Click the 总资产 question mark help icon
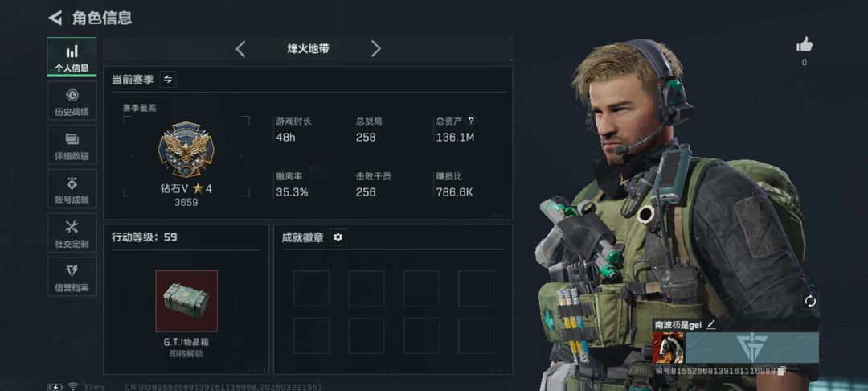Viewport: 868px width, 391px height. pyautogui.click(x=471, y=121)
